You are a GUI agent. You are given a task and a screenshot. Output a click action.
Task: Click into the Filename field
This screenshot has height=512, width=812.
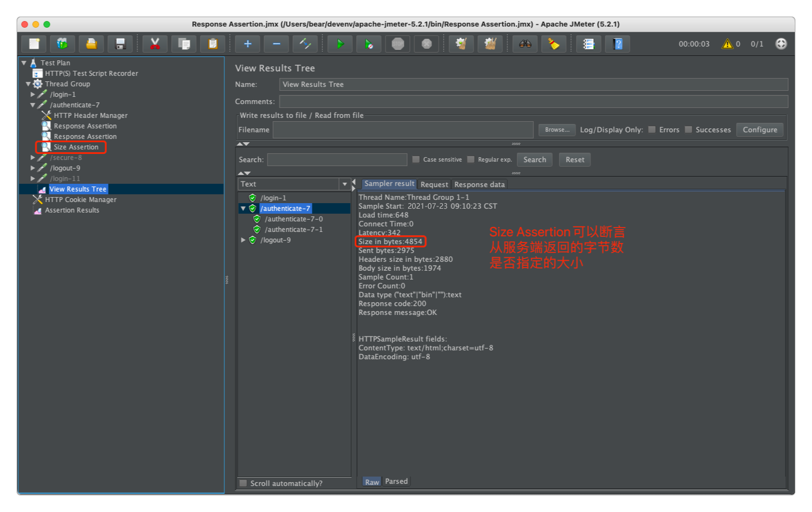pyautogui.click(x=403, y=130)
